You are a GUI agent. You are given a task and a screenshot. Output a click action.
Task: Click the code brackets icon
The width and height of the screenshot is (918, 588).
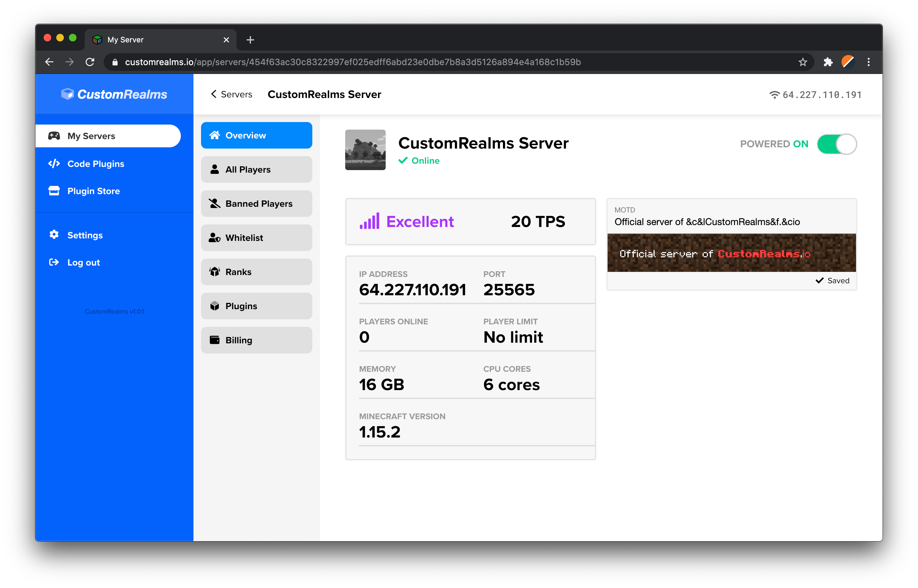point(54,163)
